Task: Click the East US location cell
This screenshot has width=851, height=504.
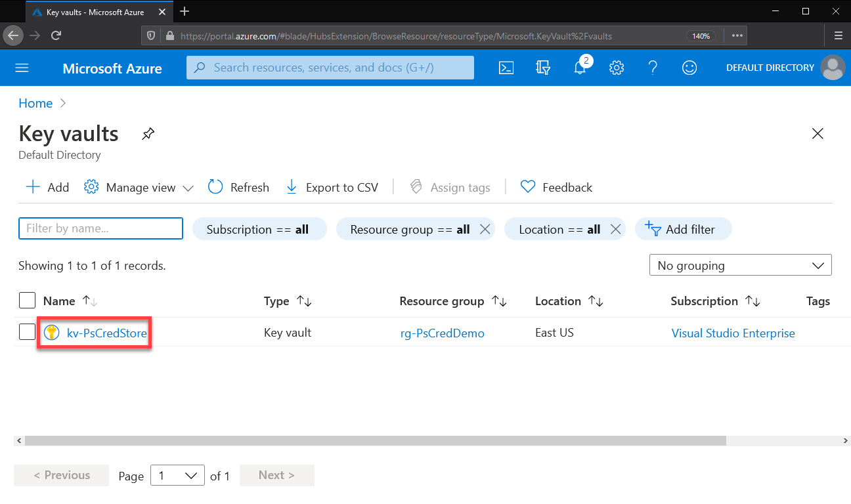Action: (554, 333)
